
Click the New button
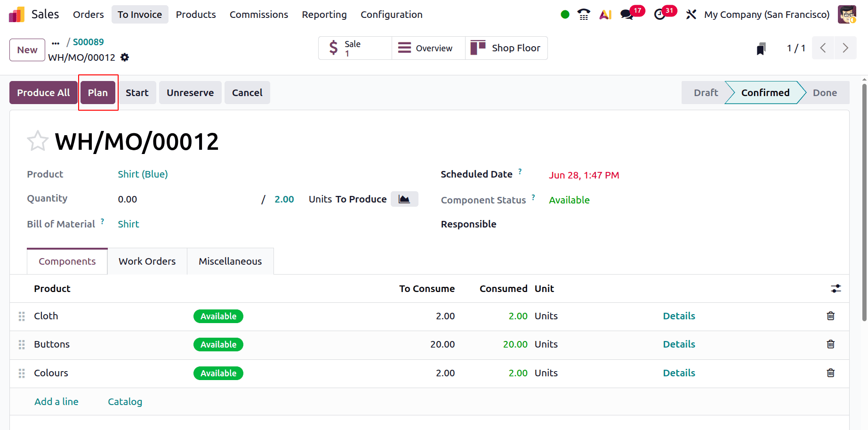tap(27, 50)
